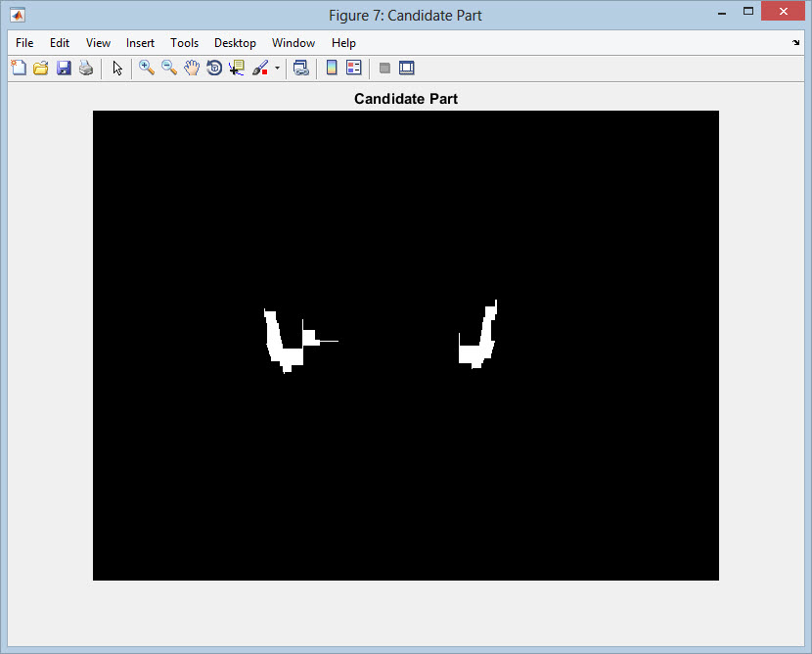This screenshot has width=812, height=654.
Task: Click the New Figure toolbar icon
Action: click(x=19, y=68)
